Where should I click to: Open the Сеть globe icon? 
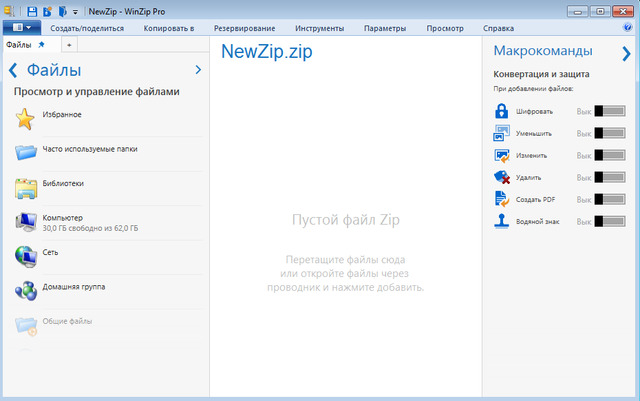[x=26, y=256]
